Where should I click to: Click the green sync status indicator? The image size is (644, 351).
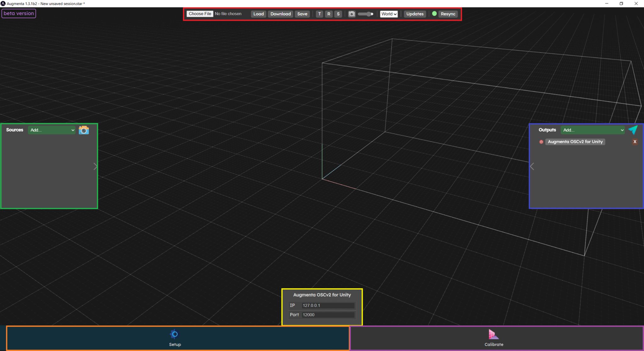[434, 14]
